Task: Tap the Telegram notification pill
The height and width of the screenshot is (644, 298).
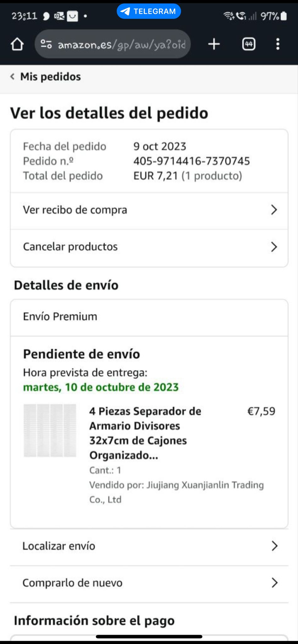Action: (149, 11)
